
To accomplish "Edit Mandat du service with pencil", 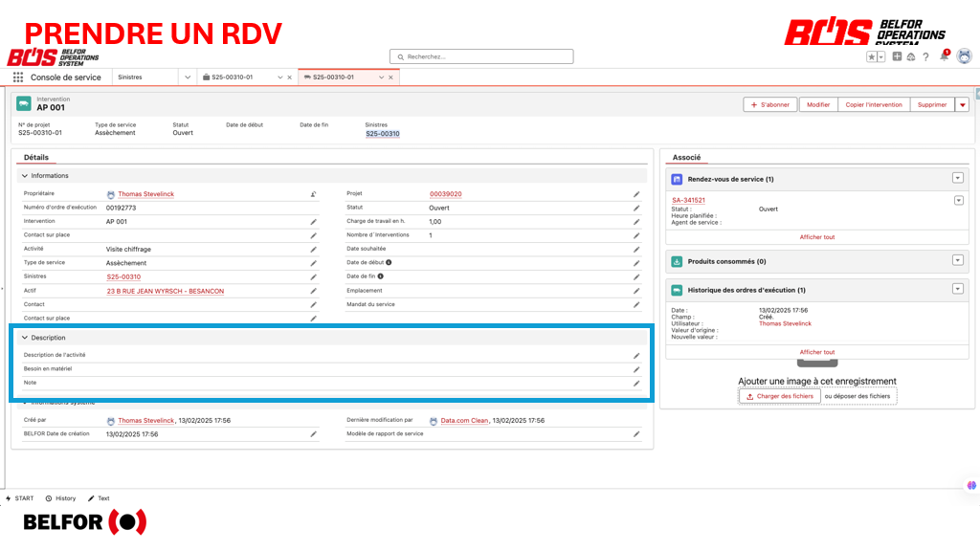I will (x=636, y=305).
